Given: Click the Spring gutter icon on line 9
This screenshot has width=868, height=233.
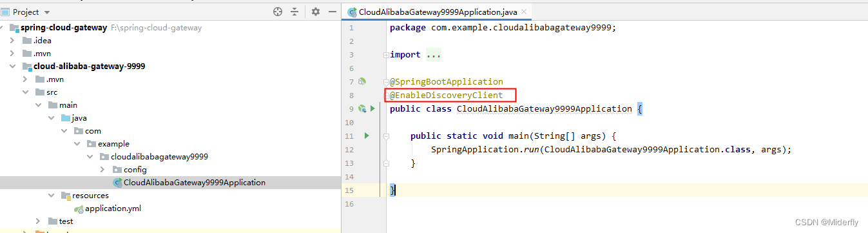Looking at the screenshot, I should pyautogui.click(x=362, y=109).
